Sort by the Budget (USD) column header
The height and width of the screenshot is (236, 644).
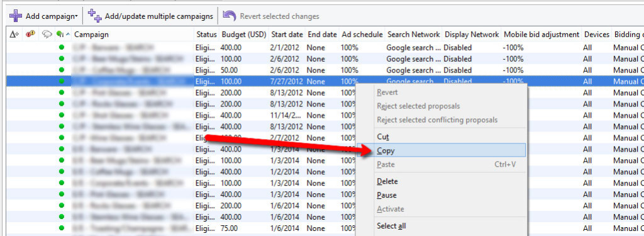pyautogui.click(x=244, y=35)
